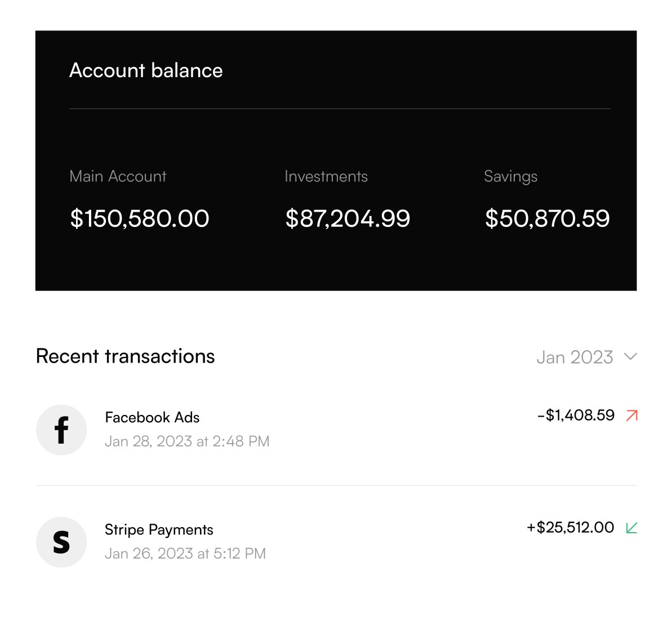Click the Recent transactions heading

click(126, 356)
